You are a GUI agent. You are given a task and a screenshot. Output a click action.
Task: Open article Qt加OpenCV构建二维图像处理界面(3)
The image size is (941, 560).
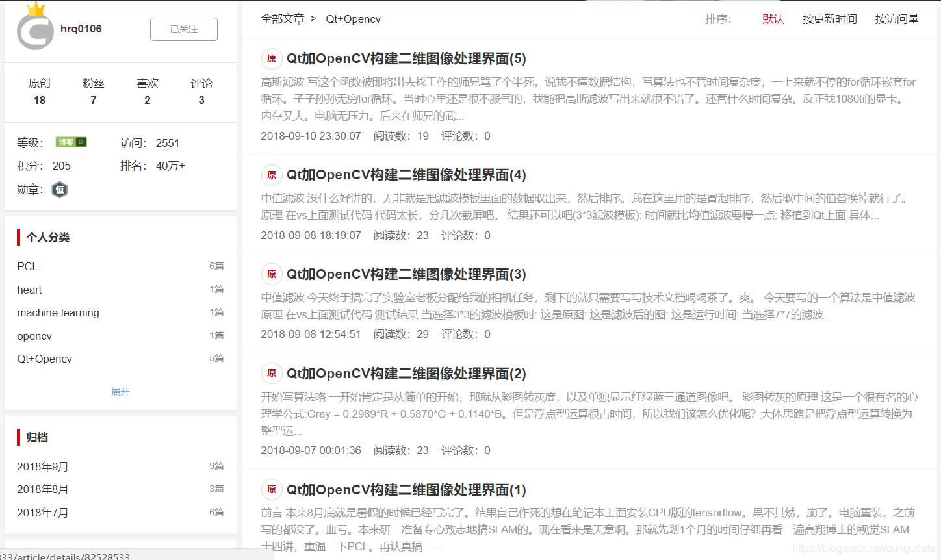407,274
